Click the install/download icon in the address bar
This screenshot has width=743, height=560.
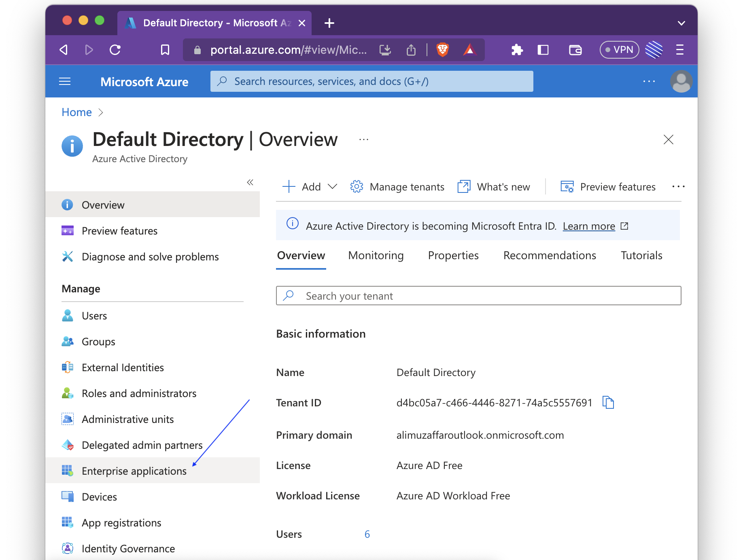(385, 50)
